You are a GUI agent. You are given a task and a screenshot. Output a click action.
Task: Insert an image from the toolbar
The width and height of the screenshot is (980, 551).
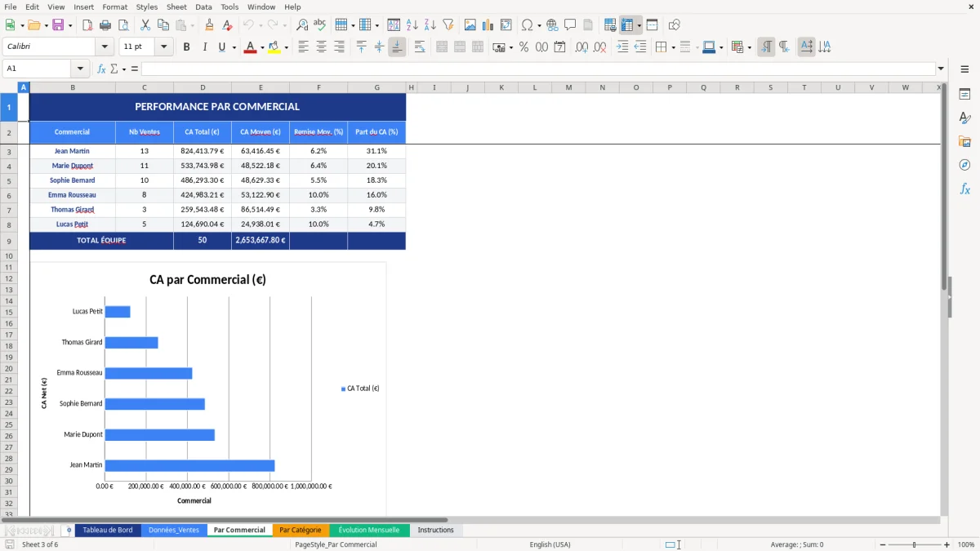click(470, 24)
